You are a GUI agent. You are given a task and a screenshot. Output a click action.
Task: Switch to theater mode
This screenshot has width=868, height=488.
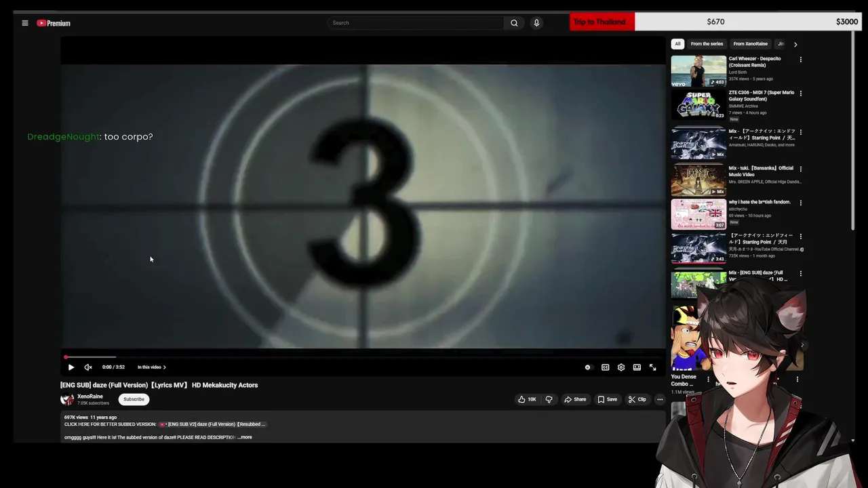[x=637, y=367]
